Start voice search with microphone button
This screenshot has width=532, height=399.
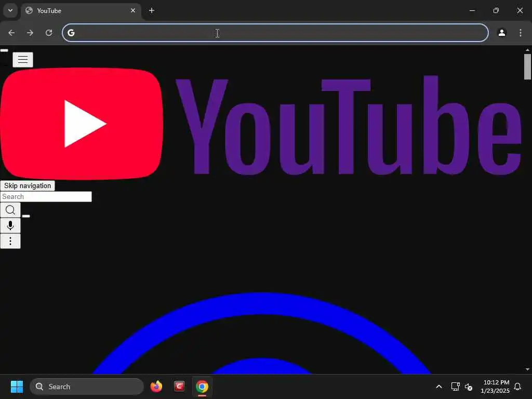pos(10,225)
